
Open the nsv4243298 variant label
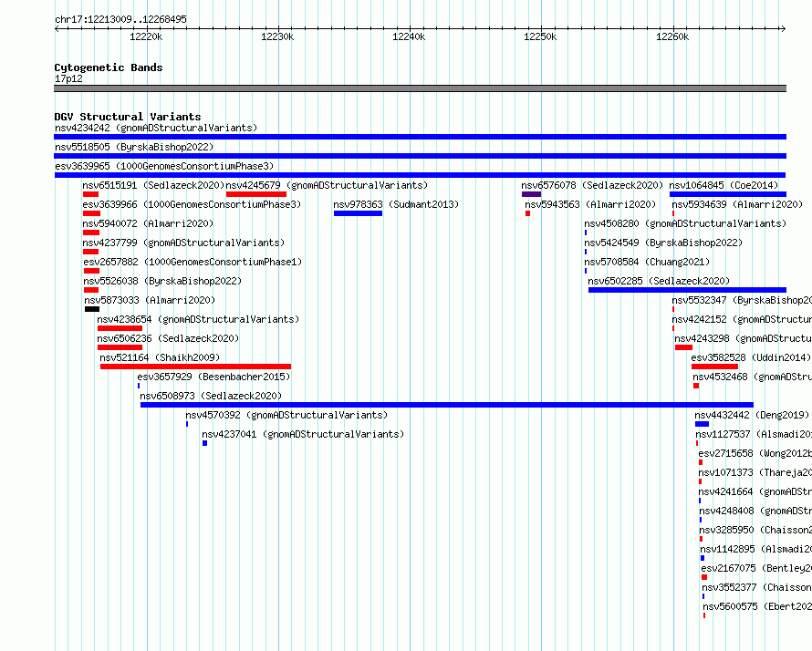pyautogui.click(x=744, y=338)
